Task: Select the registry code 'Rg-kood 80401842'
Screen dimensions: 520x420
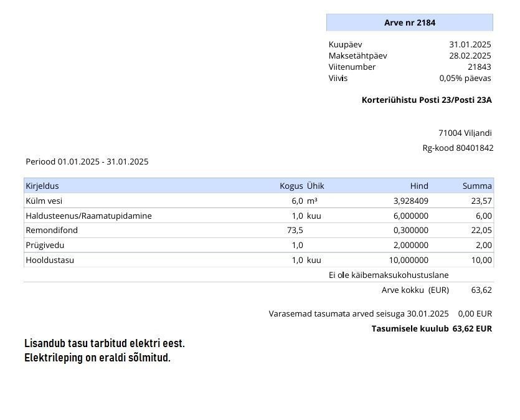Action: [x=458, y=148]
